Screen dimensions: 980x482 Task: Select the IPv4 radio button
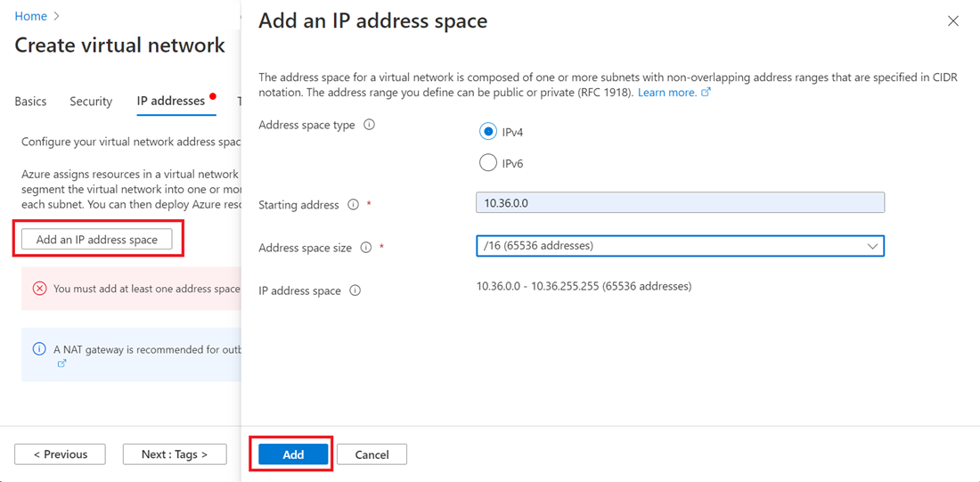(487, 132)
